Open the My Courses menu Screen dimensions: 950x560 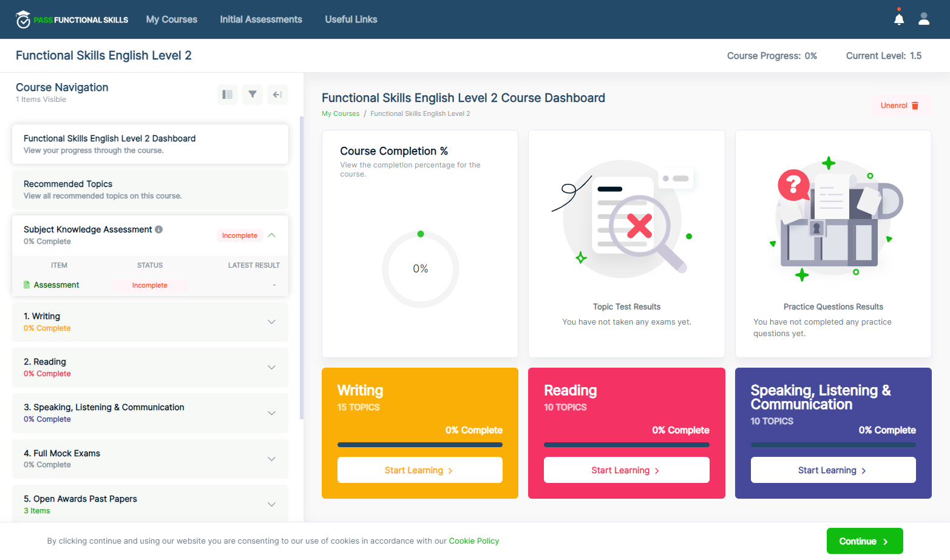[172, 19]
